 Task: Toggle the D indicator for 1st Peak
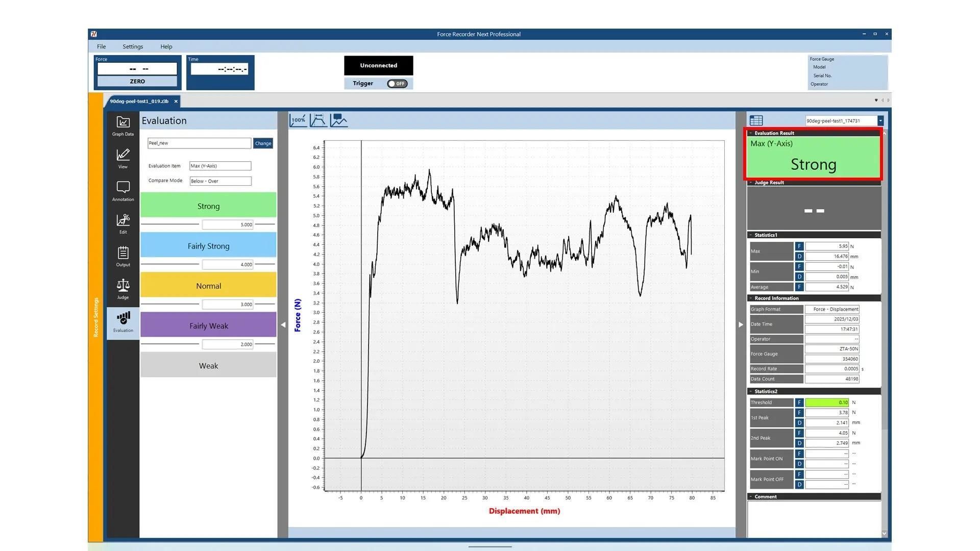click(x=799, y=422)
